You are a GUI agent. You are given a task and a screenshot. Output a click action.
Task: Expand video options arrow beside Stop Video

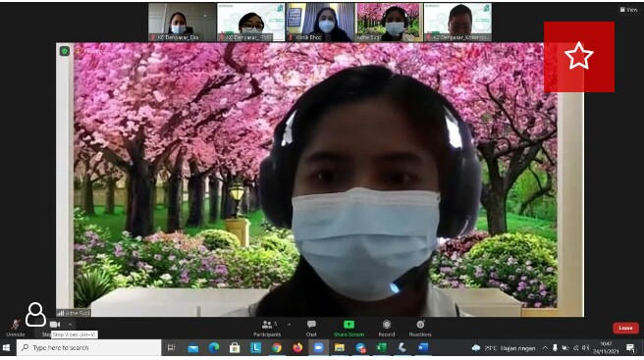(70, 325)
